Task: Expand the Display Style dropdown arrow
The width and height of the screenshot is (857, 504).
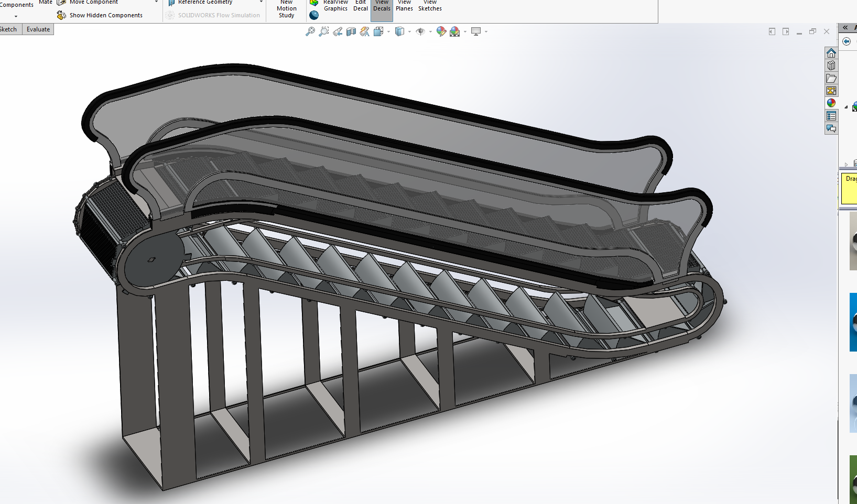Action: 409,31
